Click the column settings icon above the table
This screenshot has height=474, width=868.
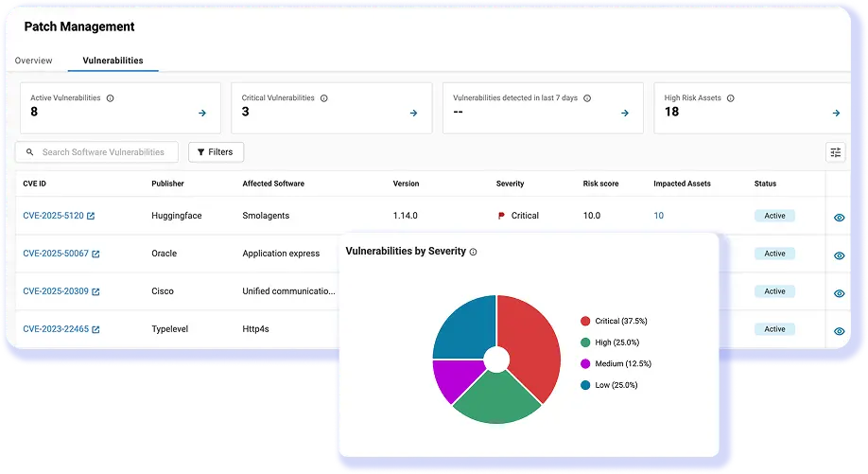835,152
